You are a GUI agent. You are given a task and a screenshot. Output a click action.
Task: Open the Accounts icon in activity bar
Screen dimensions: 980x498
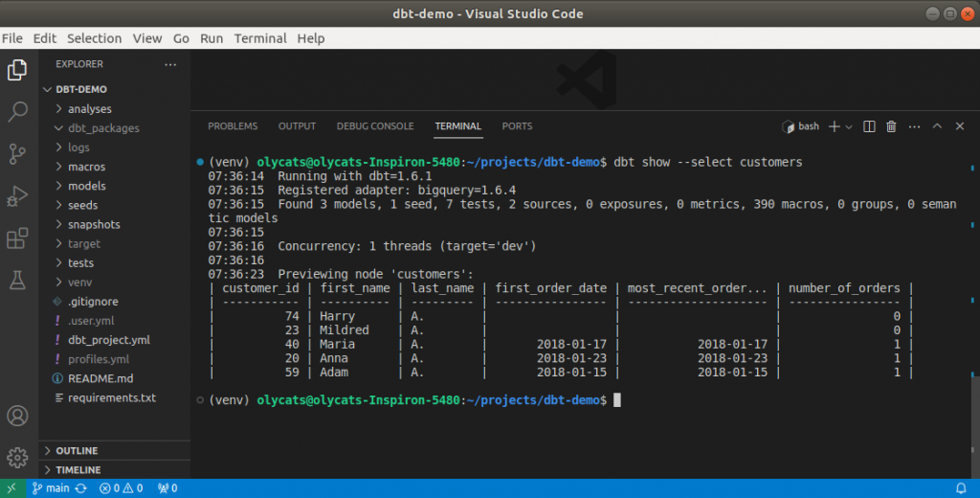(x=17, y=416)
